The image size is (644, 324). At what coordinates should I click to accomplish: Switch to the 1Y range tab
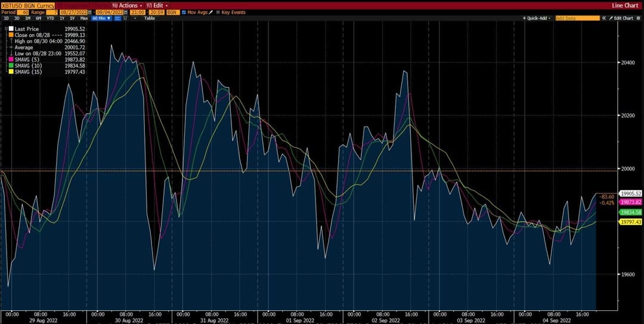pos(62,18)
